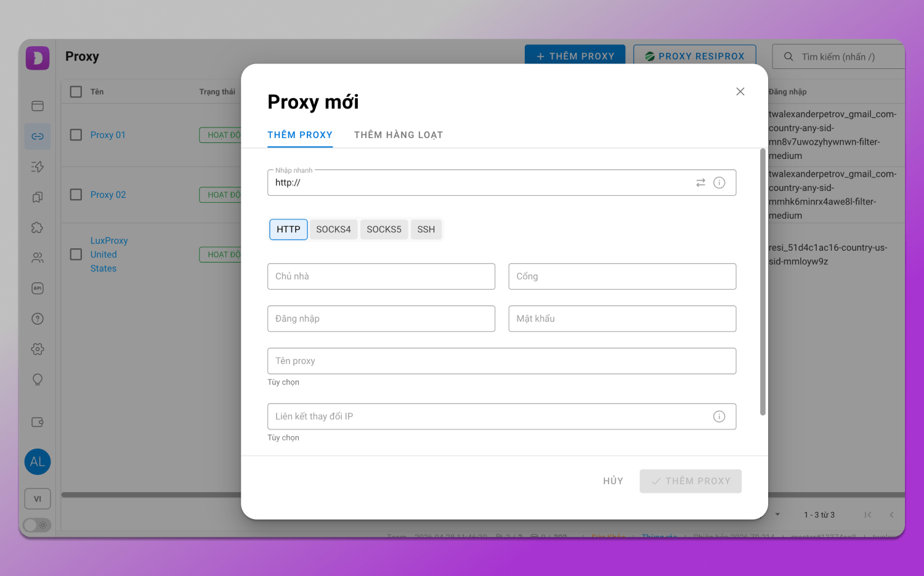Tick the Proxy 02 row checkbox

tap(76, 195)
